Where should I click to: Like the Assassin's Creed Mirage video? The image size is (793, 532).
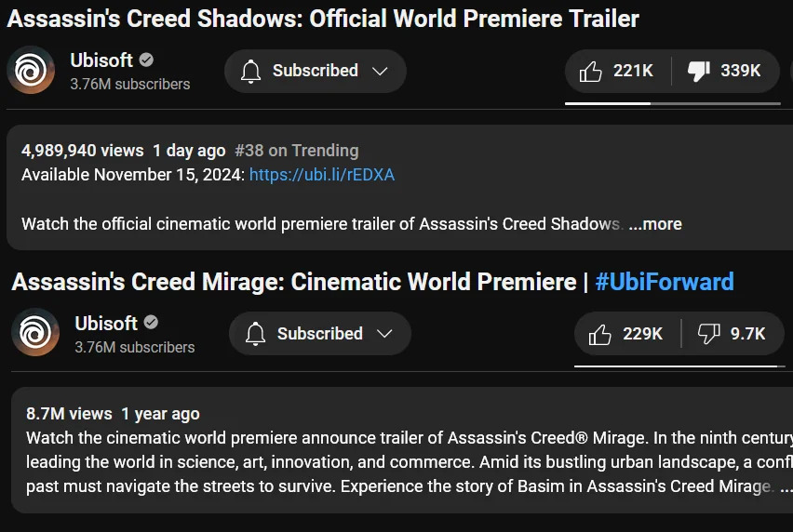[627, 334]
